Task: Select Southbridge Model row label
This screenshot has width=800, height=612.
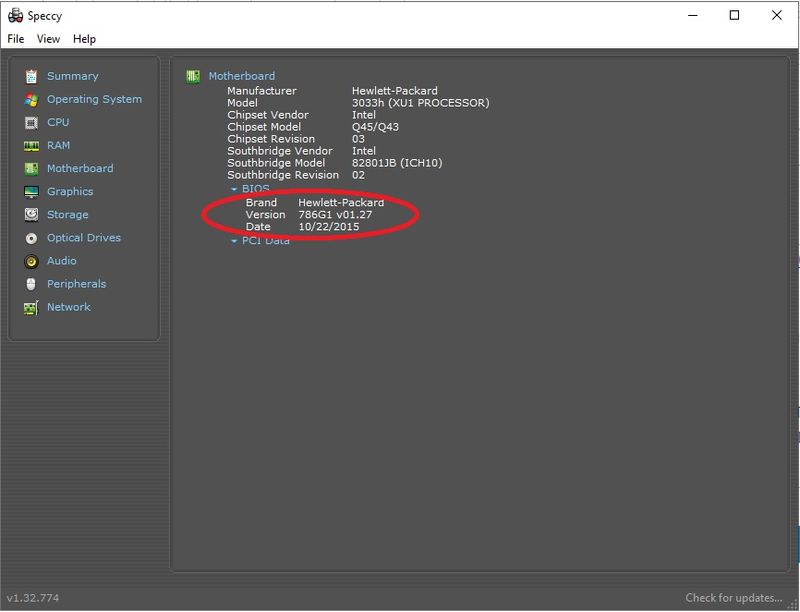Action: [x=276, y=163]
